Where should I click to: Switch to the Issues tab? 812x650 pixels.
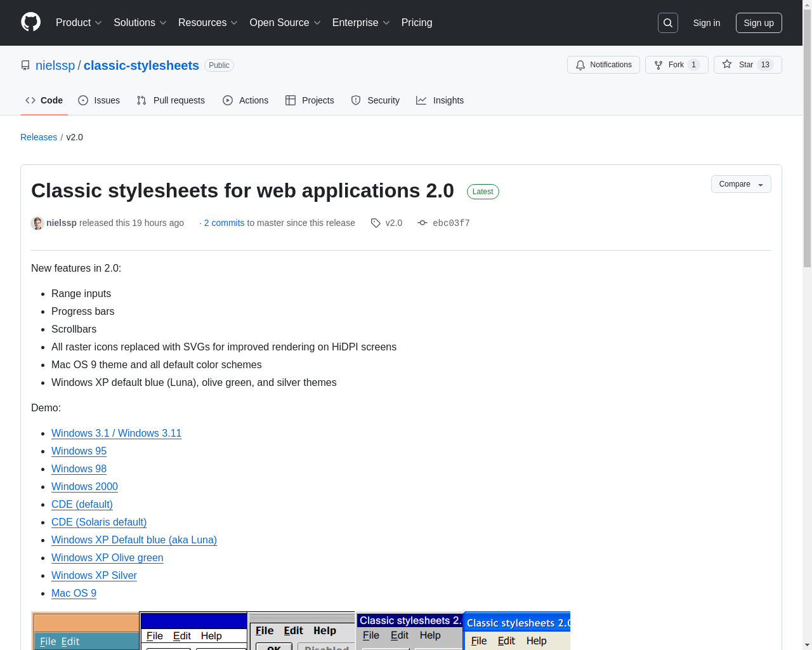click(x=99, y=100)
